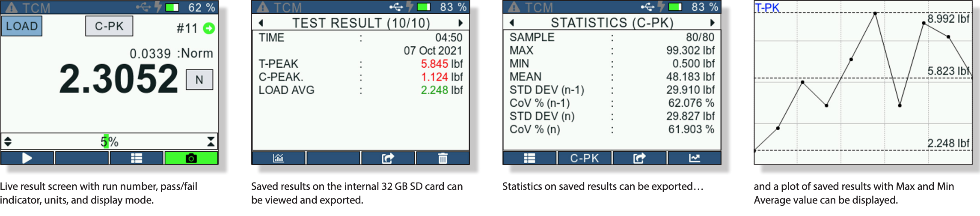Click left arrow beside STATISTICS (C-PK)
Image resolution: width=980 pixels, height=216 pixels.
click(x=512, y=23)
